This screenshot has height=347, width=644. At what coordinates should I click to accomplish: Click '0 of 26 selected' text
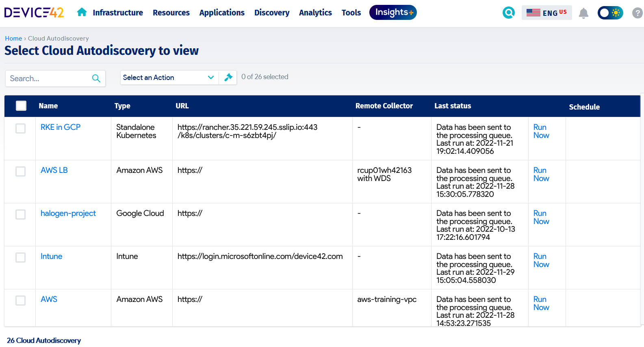coord(265,77)
